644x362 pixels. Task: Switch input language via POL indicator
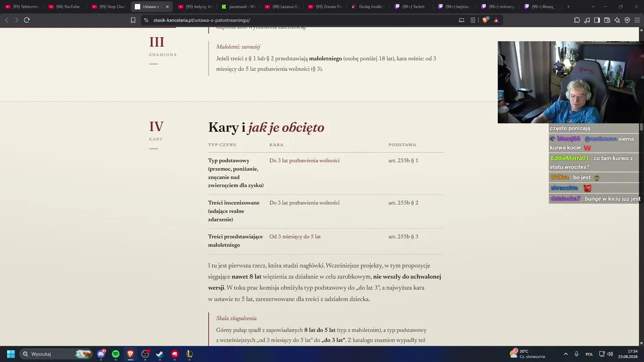coord(589,354)
